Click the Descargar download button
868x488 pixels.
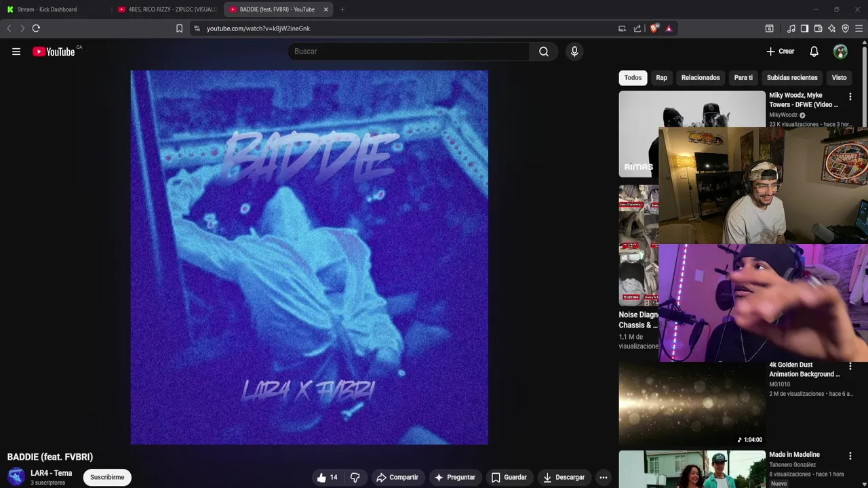coord(564,477)
